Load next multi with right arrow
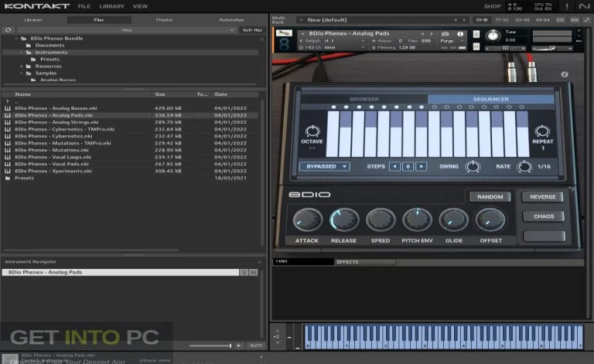The width and height of the screenshot is (594, 364). coord(464,20)
